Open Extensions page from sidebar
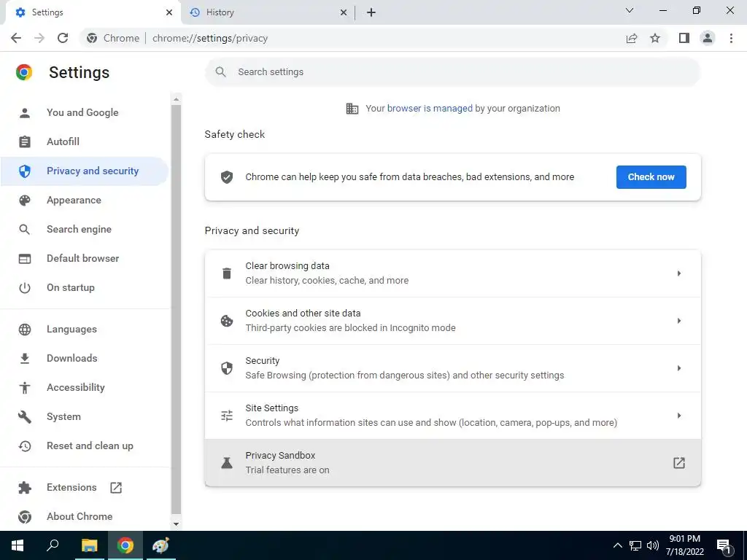This screenshot has width=747, height=560. [x=84, y=487]
